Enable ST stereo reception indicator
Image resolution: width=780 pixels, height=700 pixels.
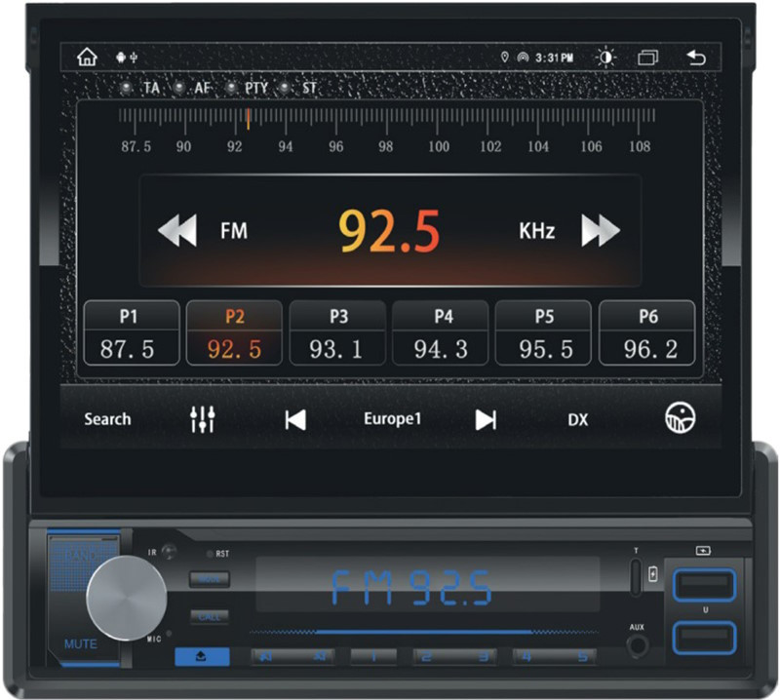(305, 88)
